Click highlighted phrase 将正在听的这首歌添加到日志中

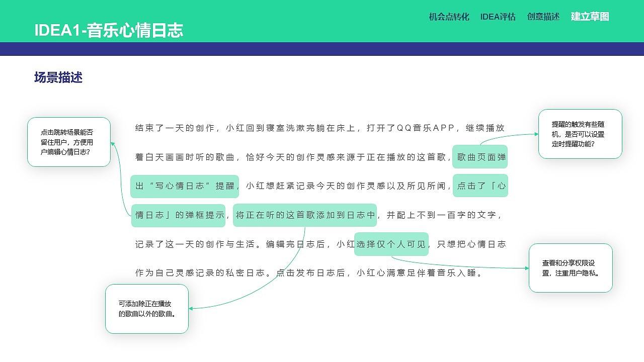pyautogui.click(x=305, y=215)
